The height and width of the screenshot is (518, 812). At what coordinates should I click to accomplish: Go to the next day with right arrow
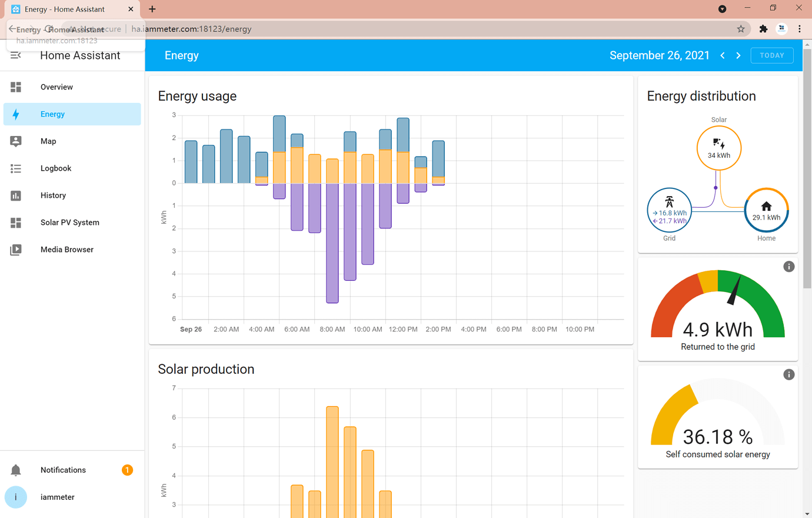[738, 55]
